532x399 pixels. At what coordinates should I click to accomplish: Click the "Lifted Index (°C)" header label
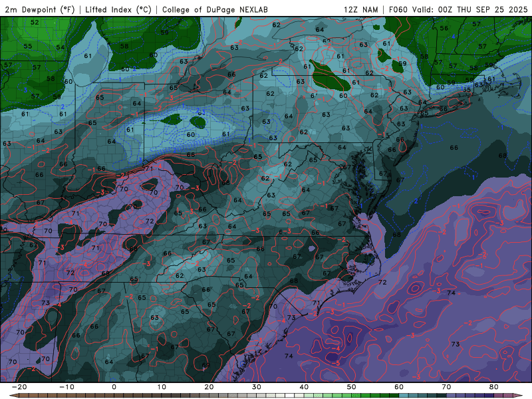point(118,9)
